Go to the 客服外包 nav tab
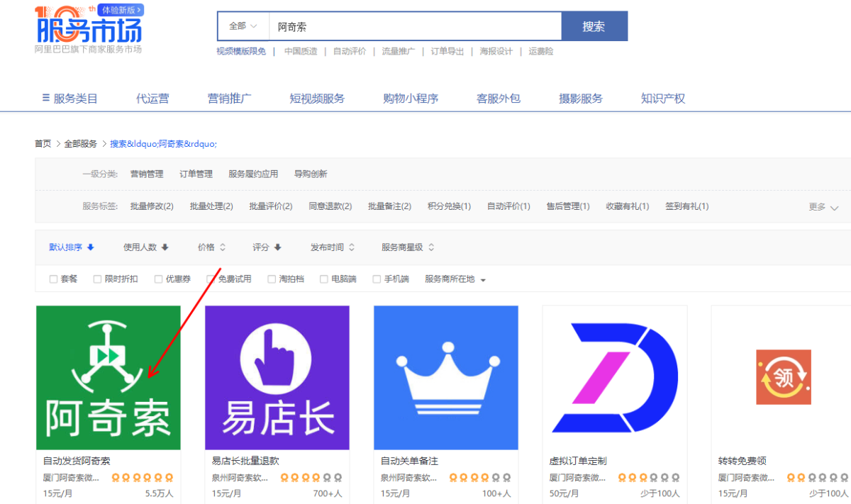This screenshot has height=504, width=851. 499,99
